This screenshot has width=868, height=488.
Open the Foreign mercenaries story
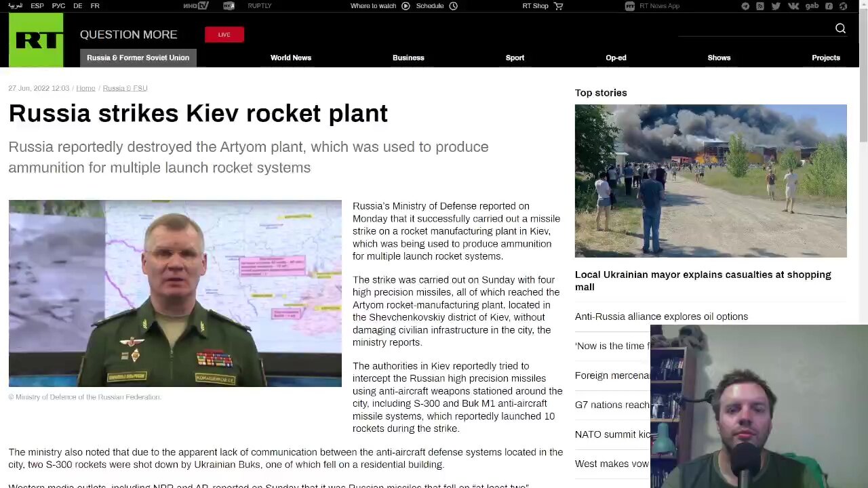click(x=612, y=375)
